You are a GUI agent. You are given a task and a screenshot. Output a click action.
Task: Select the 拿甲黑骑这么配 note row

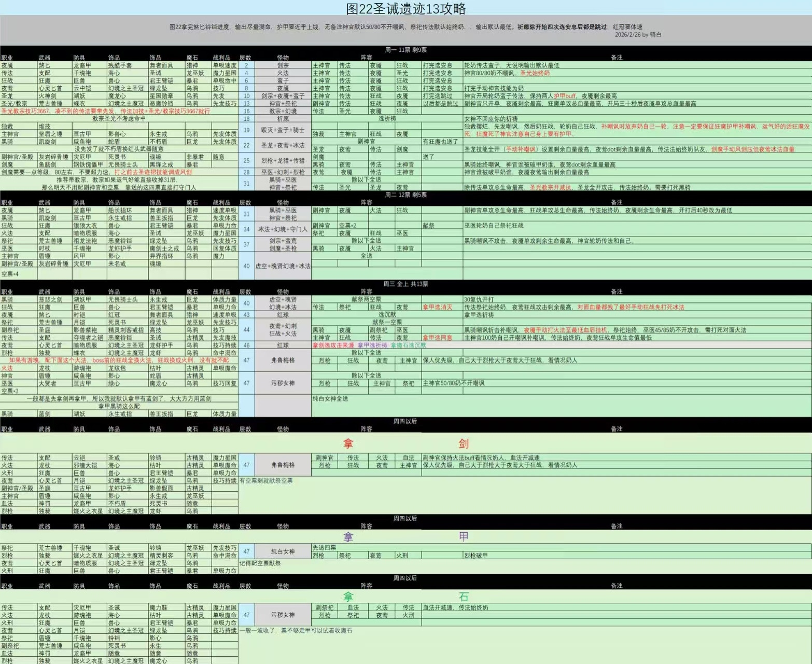click(119, 406)
